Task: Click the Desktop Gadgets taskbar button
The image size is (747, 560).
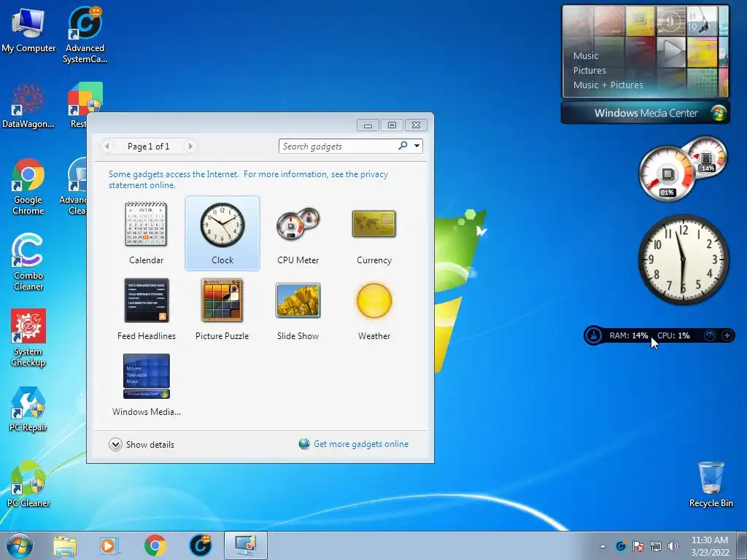Action: tap(246, 545)
